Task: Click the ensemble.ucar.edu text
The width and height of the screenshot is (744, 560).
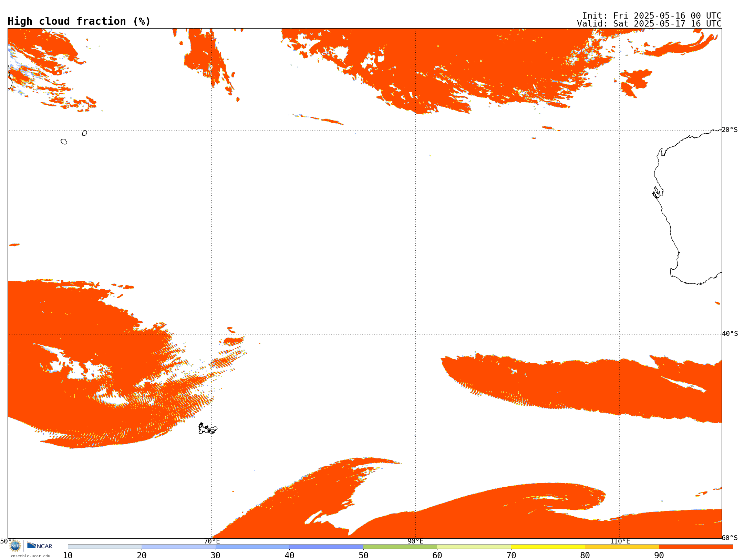Action: [30, 556]
